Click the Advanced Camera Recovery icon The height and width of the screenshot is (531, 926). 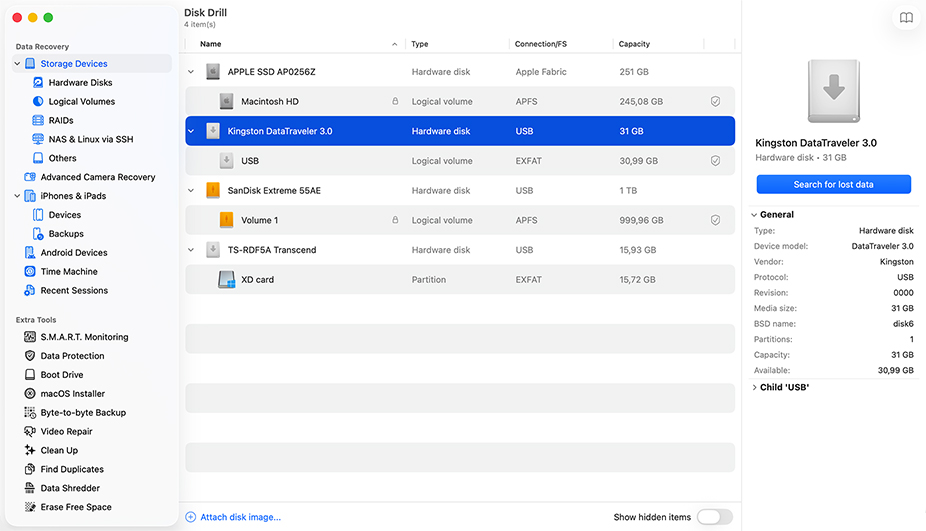tap(30, 177)
